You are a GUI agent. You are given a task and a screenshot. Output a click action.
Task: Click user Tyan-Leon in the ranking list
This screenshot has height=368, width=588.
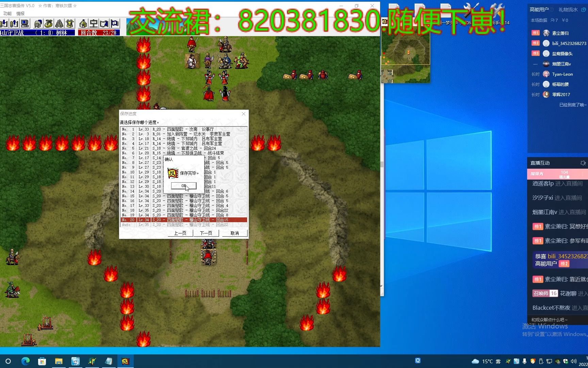point(562,74)
